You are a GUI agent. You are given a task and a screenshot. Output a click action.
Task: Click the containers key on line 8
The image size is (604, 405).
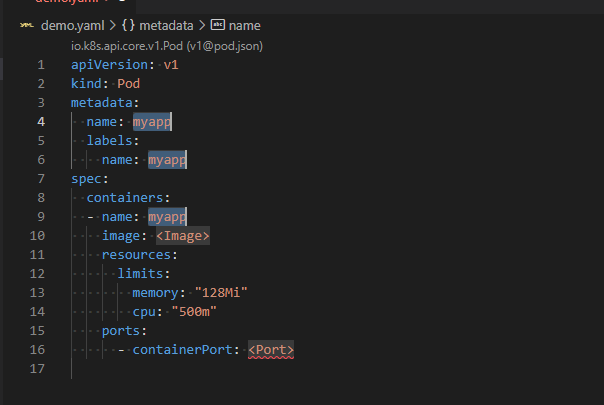125,198
